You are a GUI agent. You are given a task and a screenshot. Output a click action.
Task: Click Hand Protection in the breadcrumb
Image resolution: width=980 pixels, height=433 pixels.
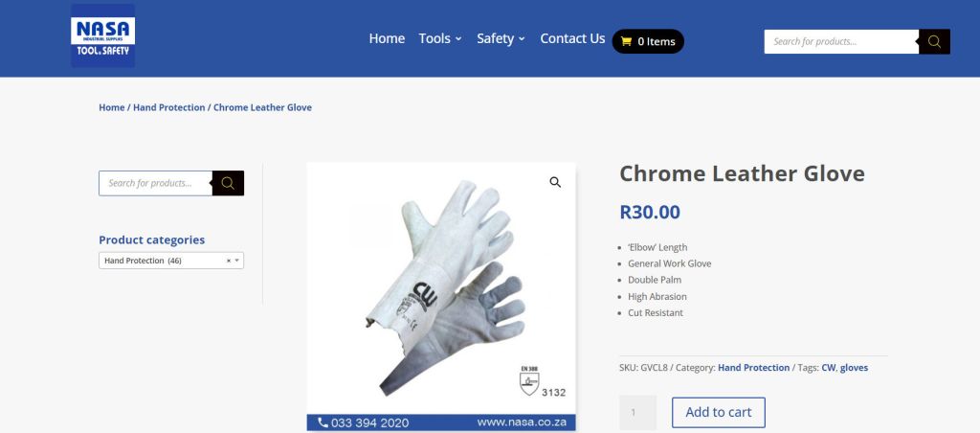(x=168, y=107)
